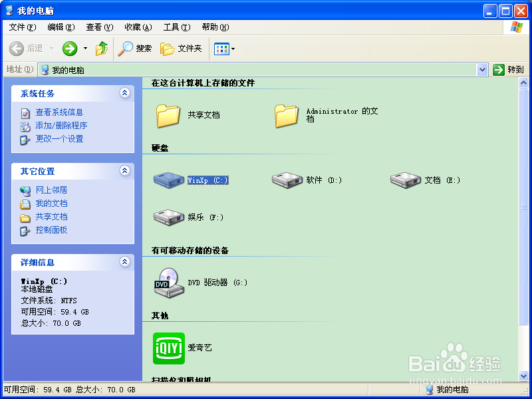Screen dimensions: 532x399
Task: Click the 添加/删除程序 icon
Action: coord(25,126)
